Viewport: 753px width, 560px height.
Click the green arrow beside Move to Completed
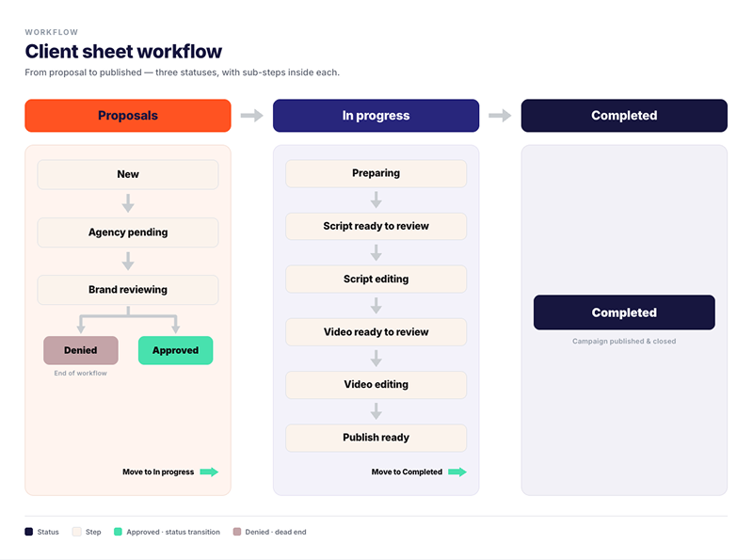point(457,472)
